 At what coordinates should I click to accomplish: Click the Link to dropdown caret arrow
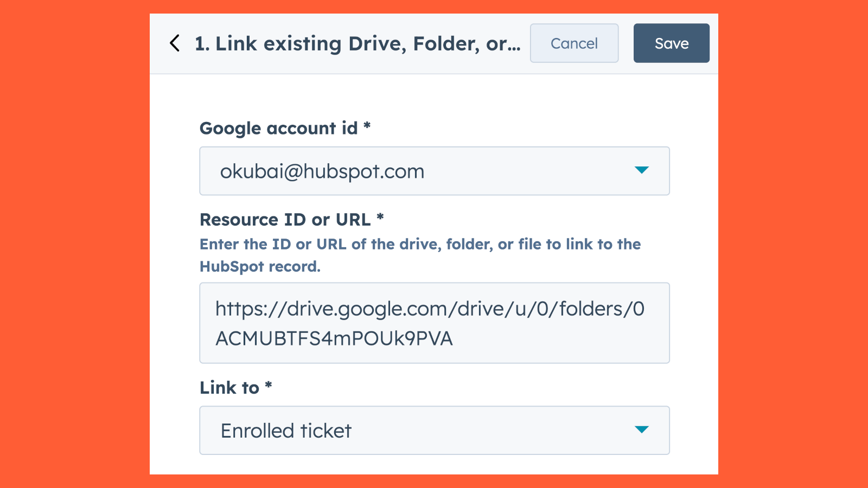tap(641, 429)
